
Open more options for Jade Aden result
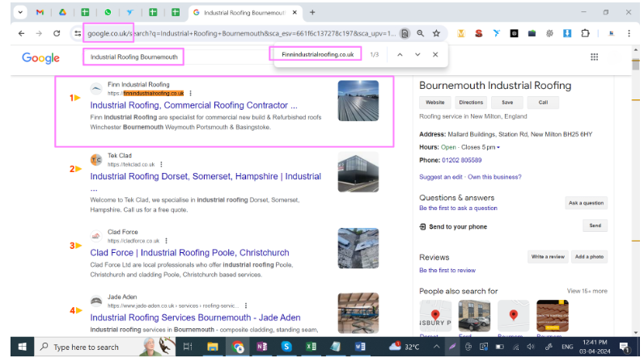246,305
